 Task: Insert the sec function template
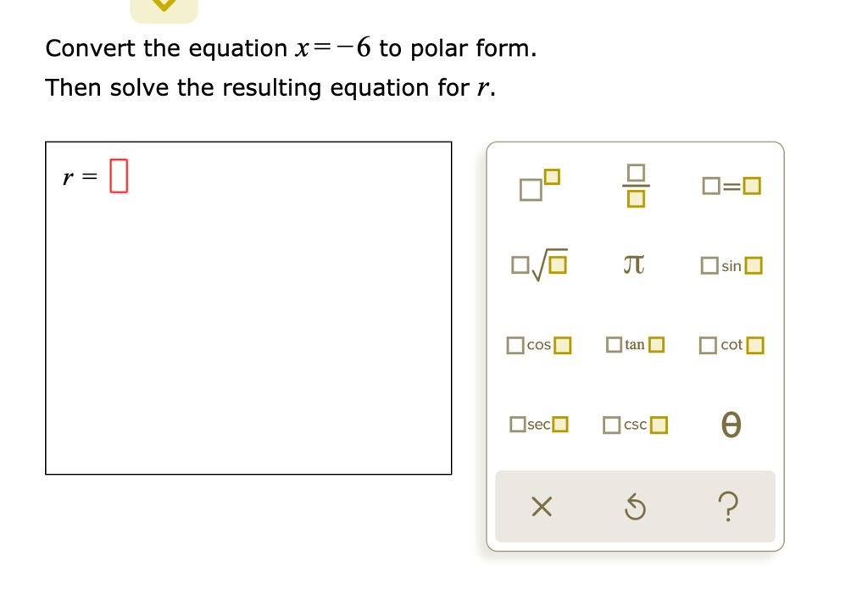537,423
